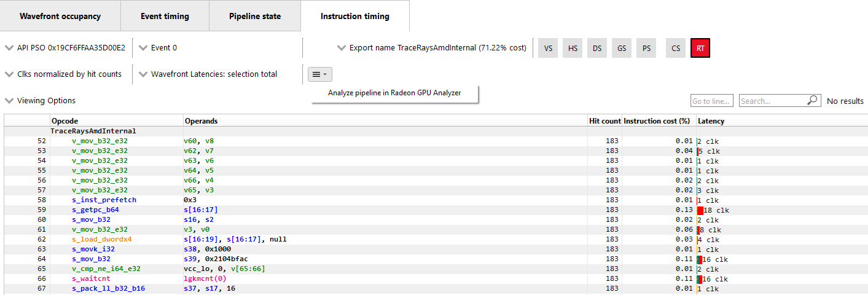Click the hamburger menu icon button

pyautogui.click(x=319, y=74)
